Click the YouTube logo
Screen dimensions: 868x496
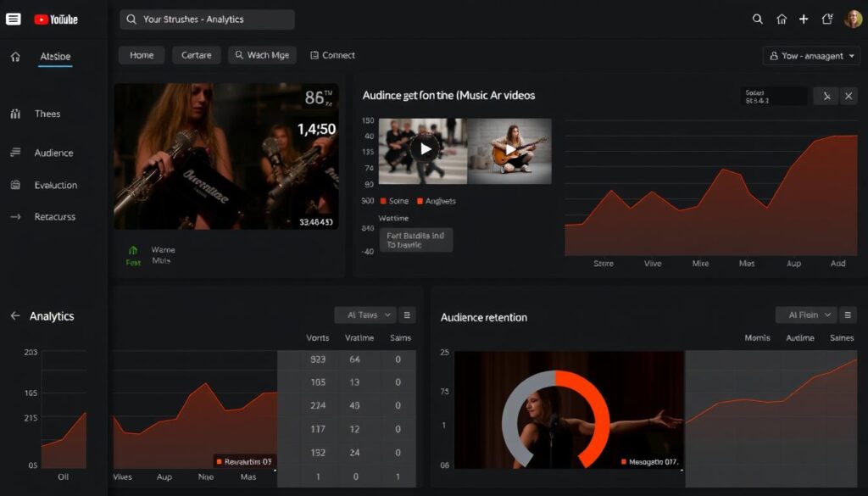[55, 19]
